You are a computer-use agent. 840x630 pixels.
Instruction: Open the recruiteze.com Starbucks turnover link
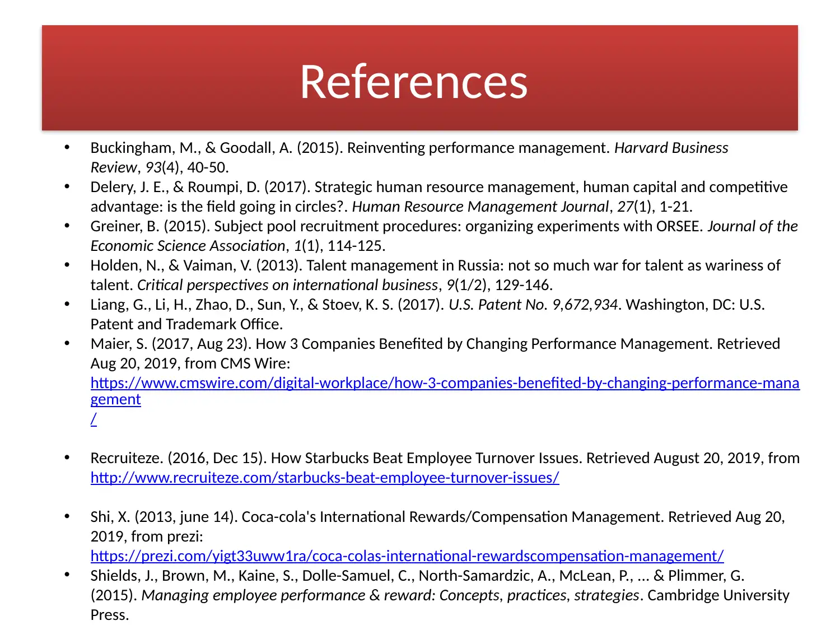(325, 478)
